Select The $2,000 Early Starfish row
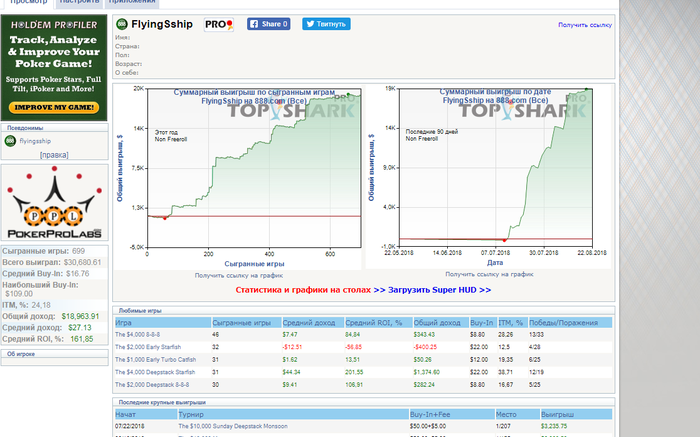This screenshot has width=700, height=437. tap(363, 347)
